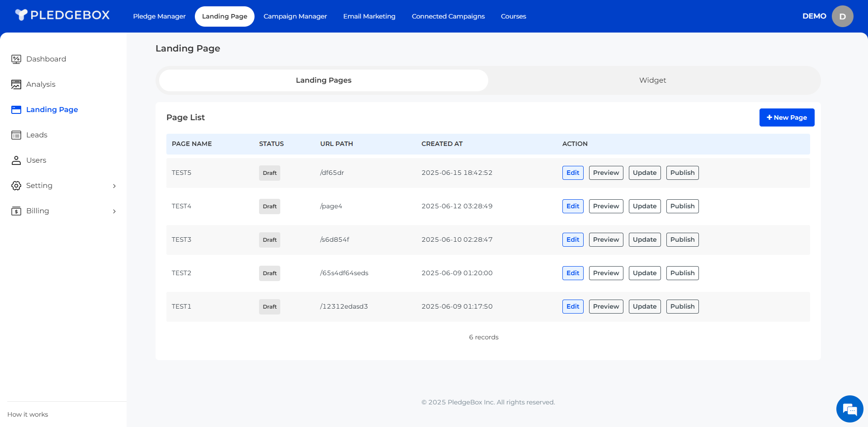Screen dimensions: 868x427
Task: Edit the TEST2 page
Action: pyautogui.click(x=573, y=273)
